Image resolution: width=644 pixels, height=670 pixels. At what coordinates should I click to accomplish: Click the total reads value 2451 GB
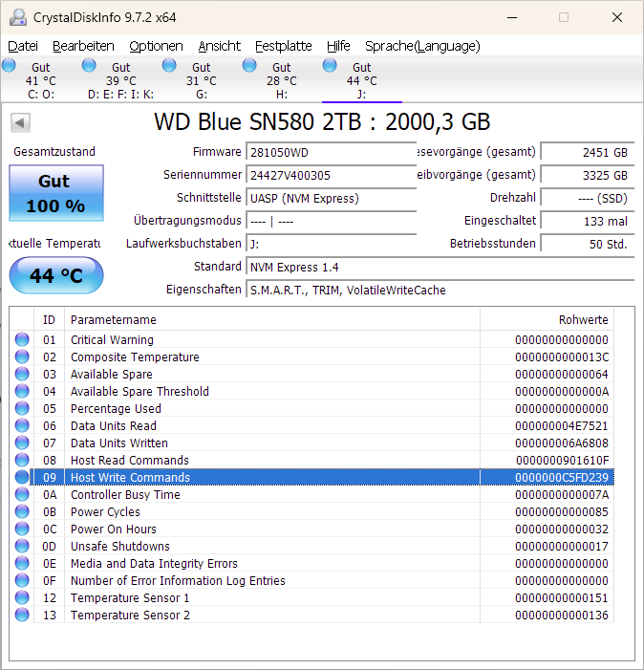(x=588, y=153)
